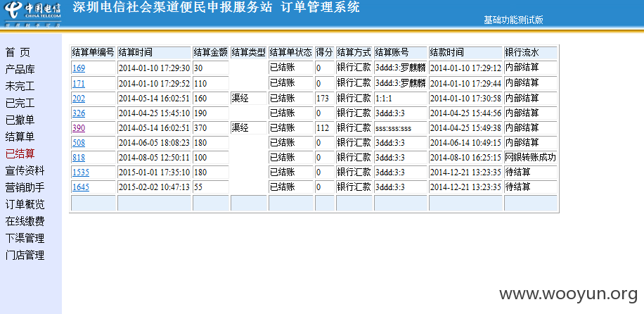Click the 订单管理系统 page title
The image size is (644, 314).
pos(321,7)
